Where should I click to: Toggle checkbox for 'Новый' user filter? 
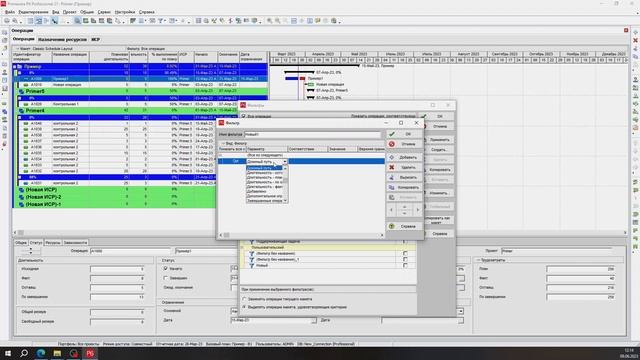tap(405, 265)
